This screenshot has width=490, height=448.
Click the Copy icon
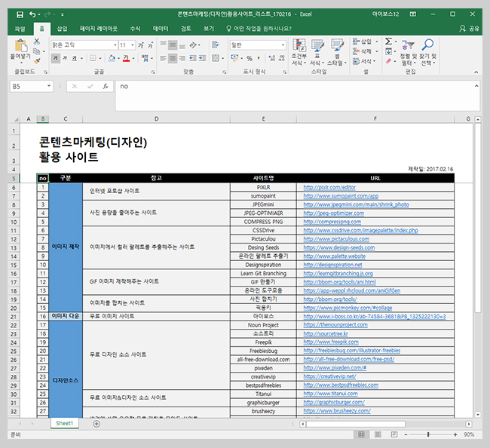click(37, 51)
